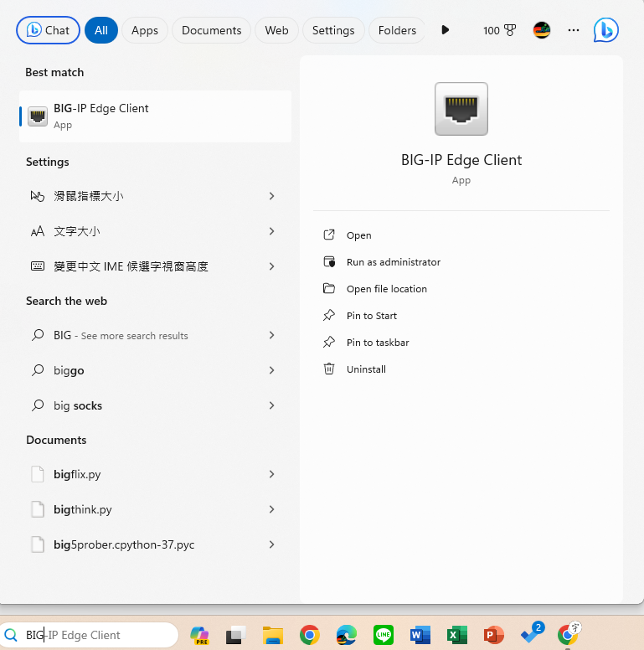The width and height of the screenshot is (644, 650).
Task: Open Bing Chat from the top-right Bing icon
Action: click(x=605, y=30)
